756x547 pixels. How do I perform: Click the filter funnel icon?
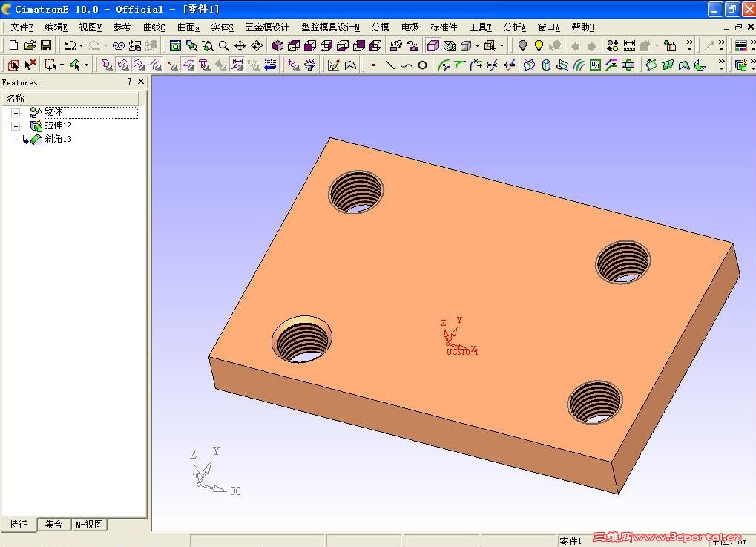click(310, 65)
